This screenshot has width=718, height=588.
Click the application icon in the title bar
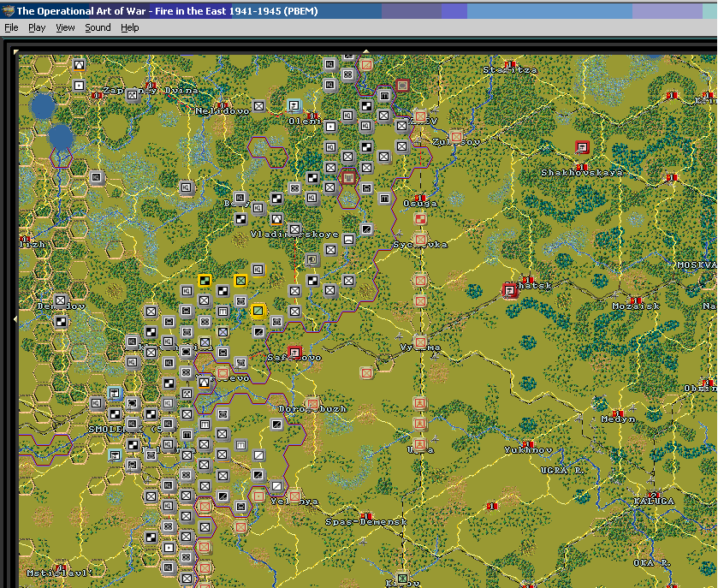[8, 10]
